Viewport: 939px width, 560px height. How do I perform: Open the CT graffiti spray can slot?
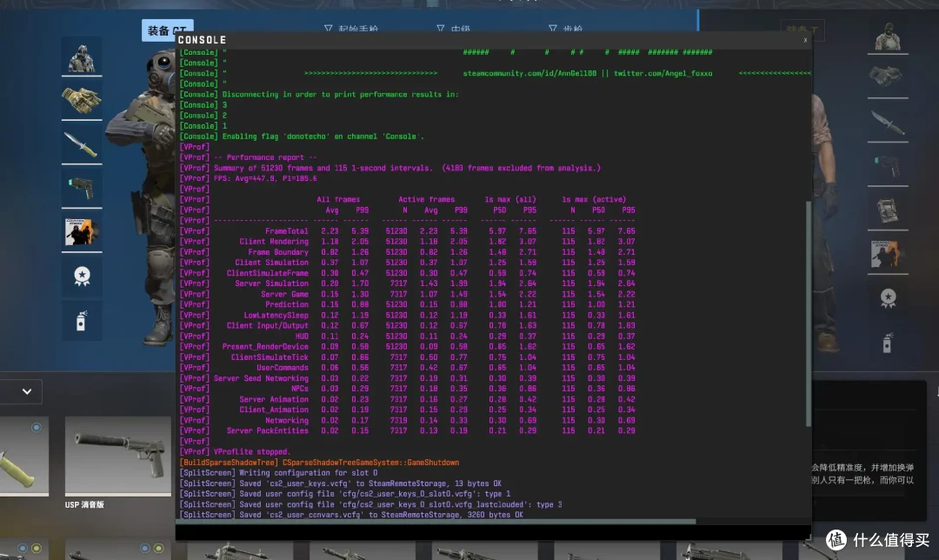[82, 320]
